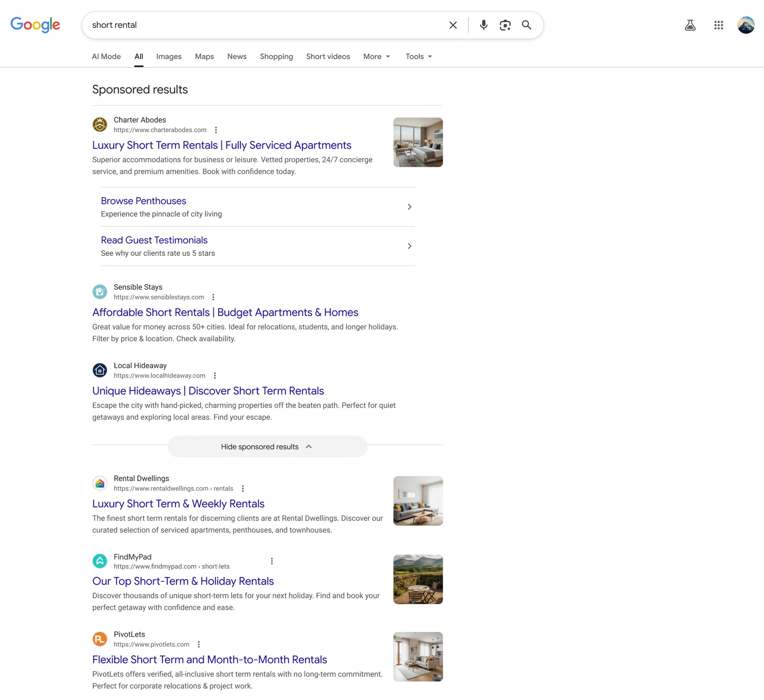Expand Browse Penthouses sitelink chevron
This screenshot has width=764, height=700.
click(409, 207)
